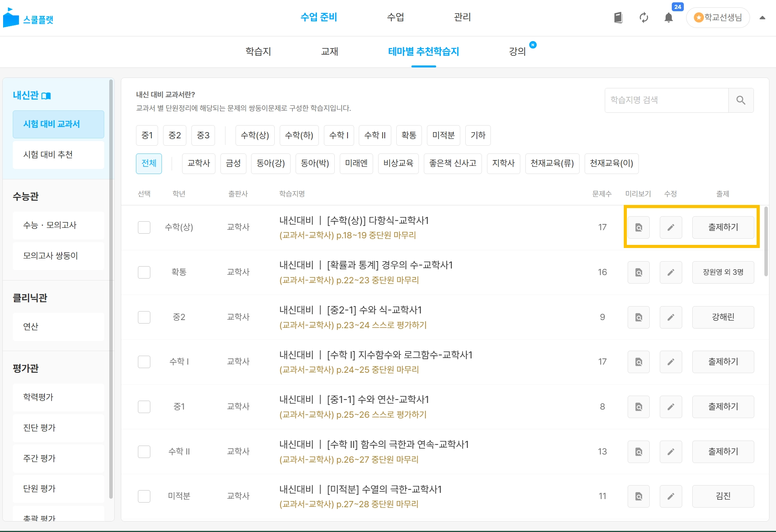Screen dimensions: 776x532
Task: Click pencil edit icon for 수열의 극한-교학사1
Action: [671, 496]
